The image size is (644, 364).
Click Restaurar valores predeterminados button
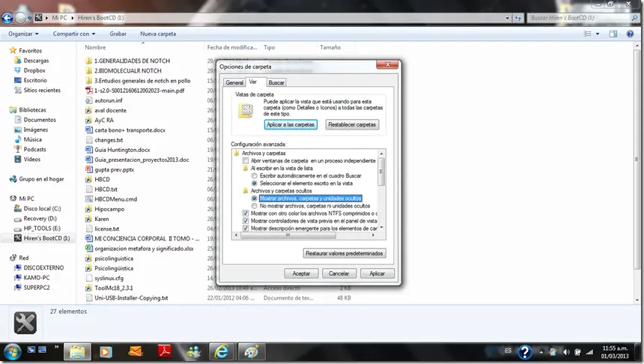tap(344, 253)
